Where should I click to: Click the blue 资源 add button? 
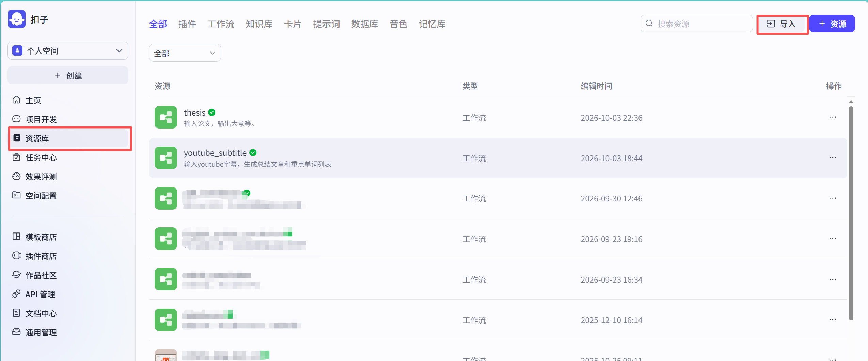(832, 24)
